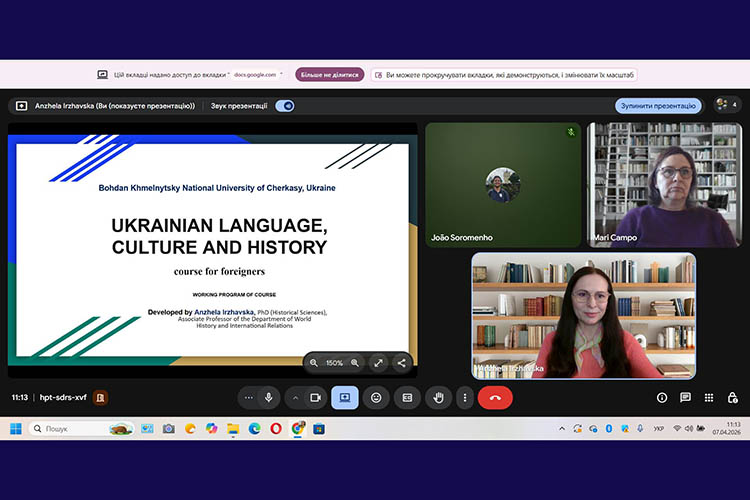Open the activities panel
The width and height of the screenshot is (750, 500).
(x=709, y=397)
